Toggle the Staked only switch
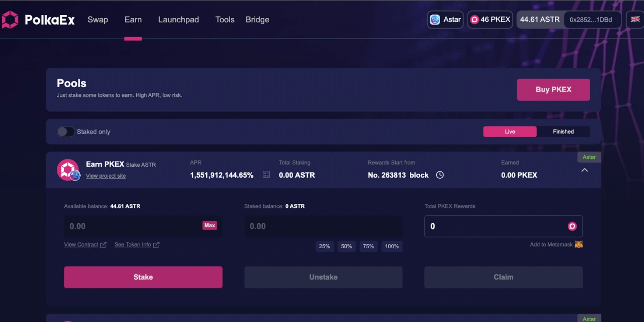The height and width of the screenshot is (323, 644). [x=66, y=132]
